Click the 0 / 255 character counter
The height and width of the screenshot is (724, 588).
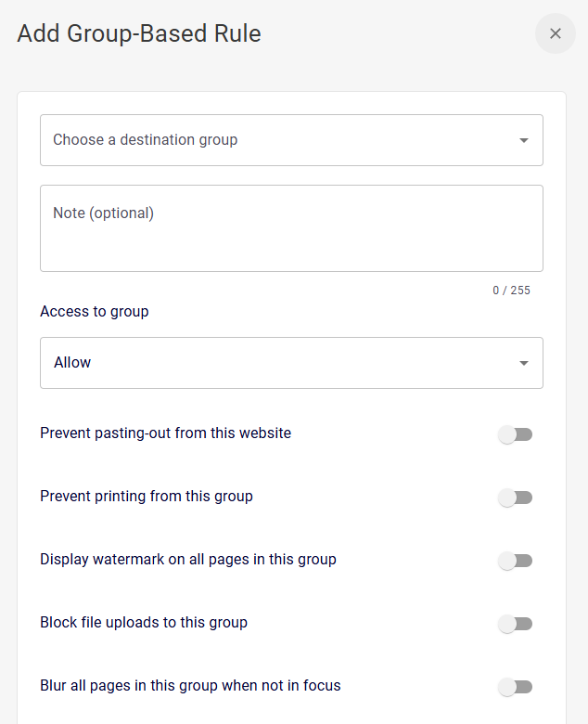(511, 291)
